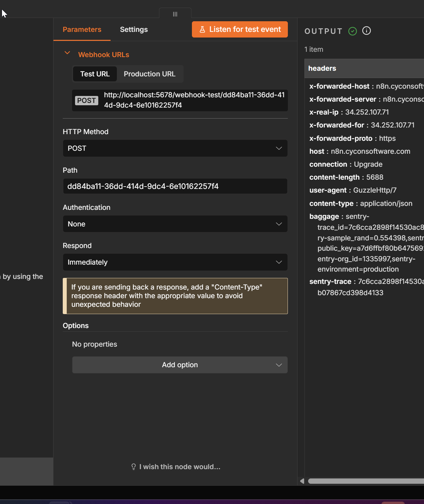The image size is (424, 504).
Task: Open the Respond dropdown set to Immediately
Action: point(175,262)
